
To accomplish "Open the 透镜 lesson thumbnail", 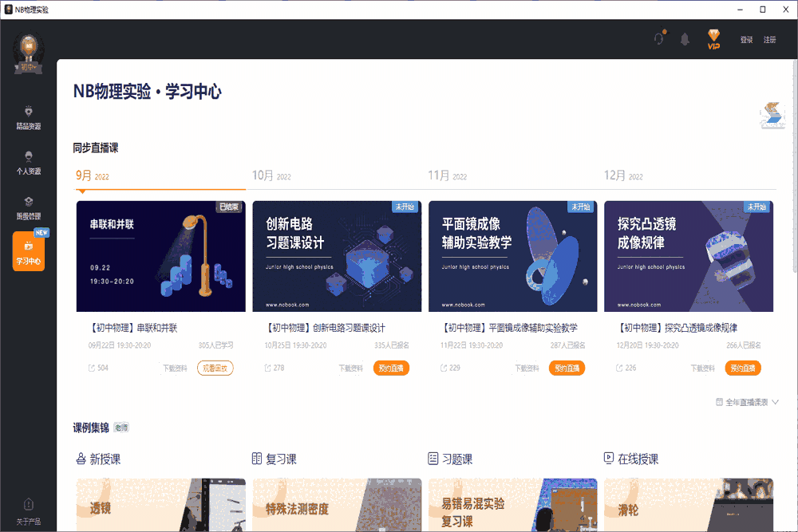I will [x=160, y=505].
